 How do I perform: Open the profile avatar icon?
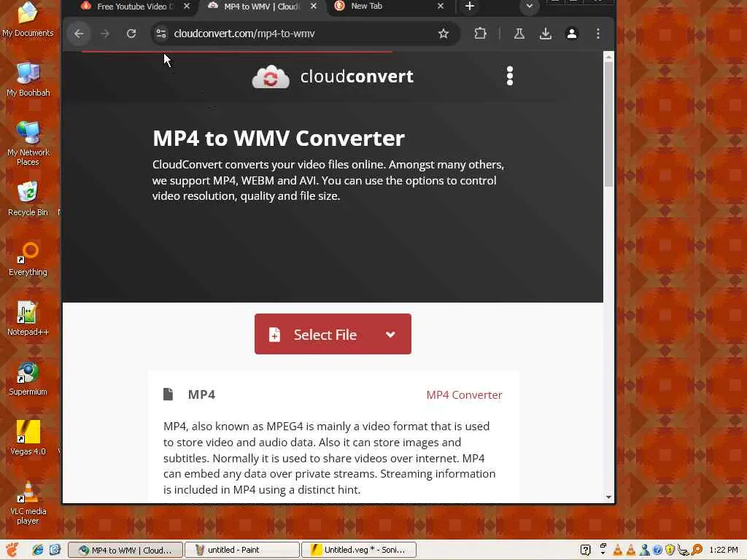pos(572,34)
